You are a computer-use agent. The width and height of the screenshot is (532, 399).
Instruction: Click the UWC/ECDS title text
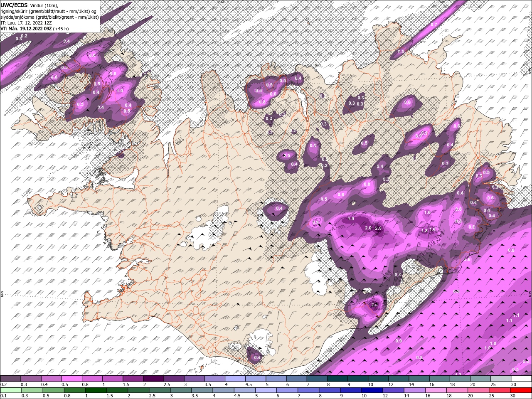point(14,5)
